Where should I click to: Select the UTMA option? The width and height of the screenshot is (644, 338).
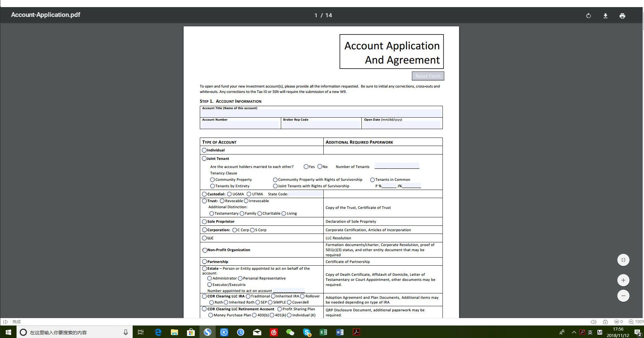point(249,194)
